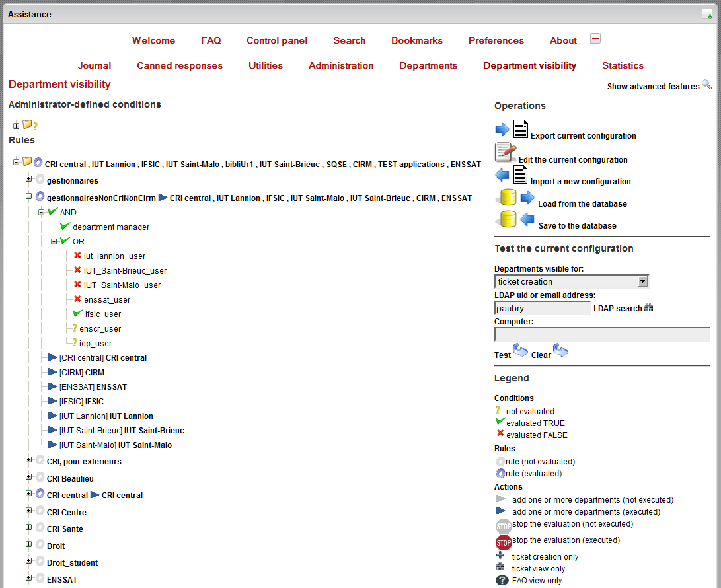Click the Test arrow icon

tap(521, 351)
